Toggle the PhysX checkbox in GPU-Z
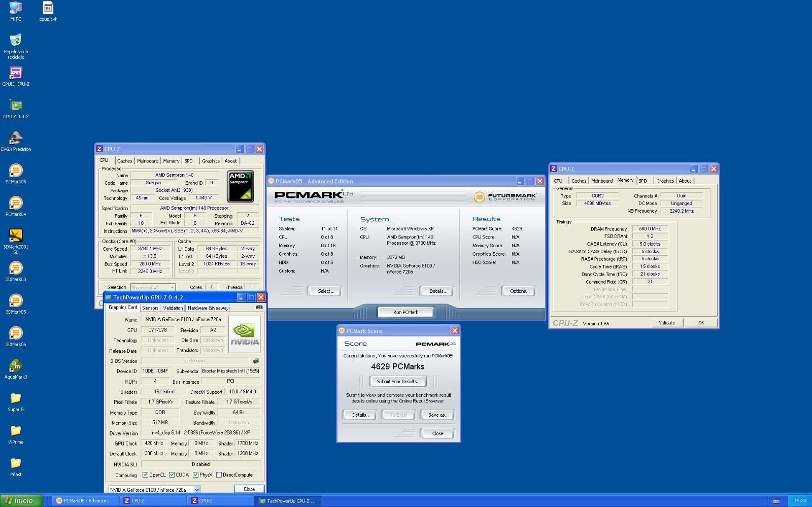 point(195,475)
